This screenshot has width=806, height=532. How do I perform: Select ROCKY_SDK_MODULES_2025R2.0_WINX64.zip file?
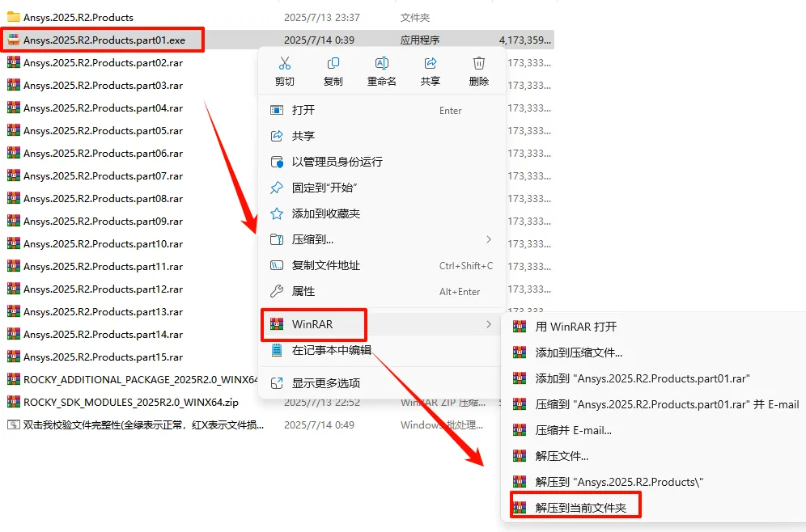(130, 402)
